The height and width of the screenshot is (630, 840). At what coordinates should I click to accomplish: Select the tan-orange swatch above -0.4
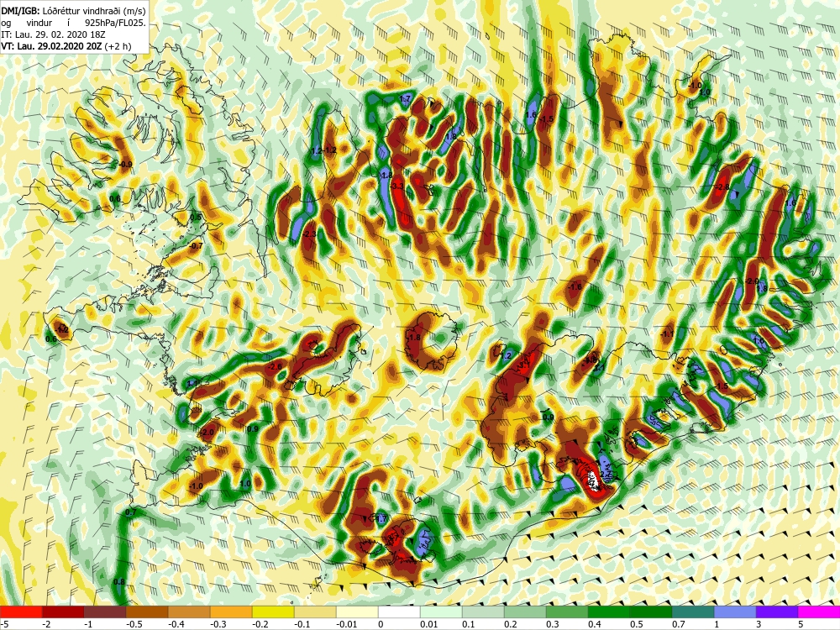click(x=189, y=612)
